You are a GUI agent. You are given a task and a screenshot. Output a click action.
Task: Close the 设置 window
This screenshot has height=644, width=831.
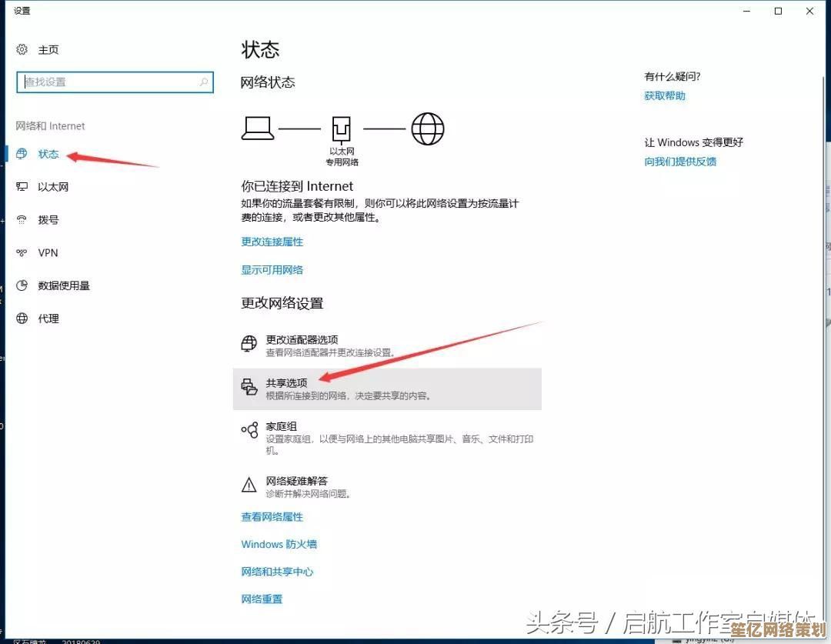click(x=809, y=11)
